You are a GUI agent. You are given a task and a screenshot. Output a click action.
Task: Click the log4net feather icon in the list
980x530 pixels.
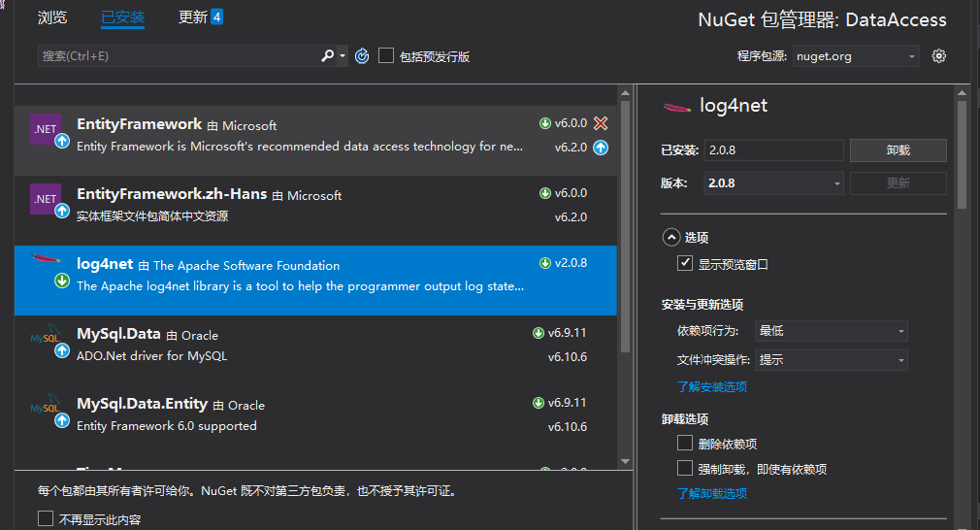47,258
